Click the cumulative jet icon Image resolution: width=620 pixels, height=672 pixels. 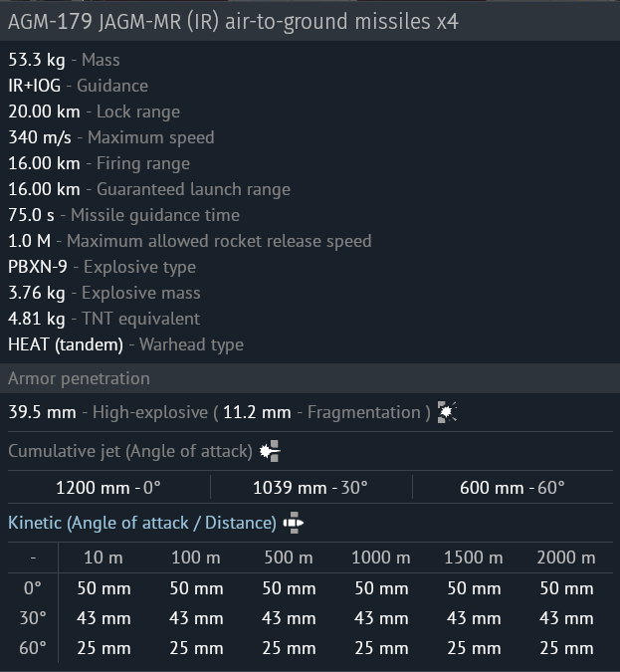[270, 451]
